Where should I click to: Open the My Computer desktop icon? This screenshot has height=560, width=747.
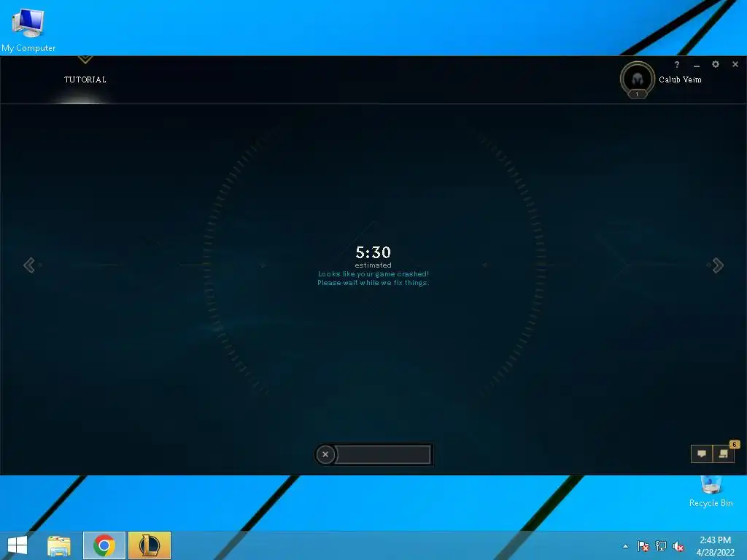(x=28, y=29)
